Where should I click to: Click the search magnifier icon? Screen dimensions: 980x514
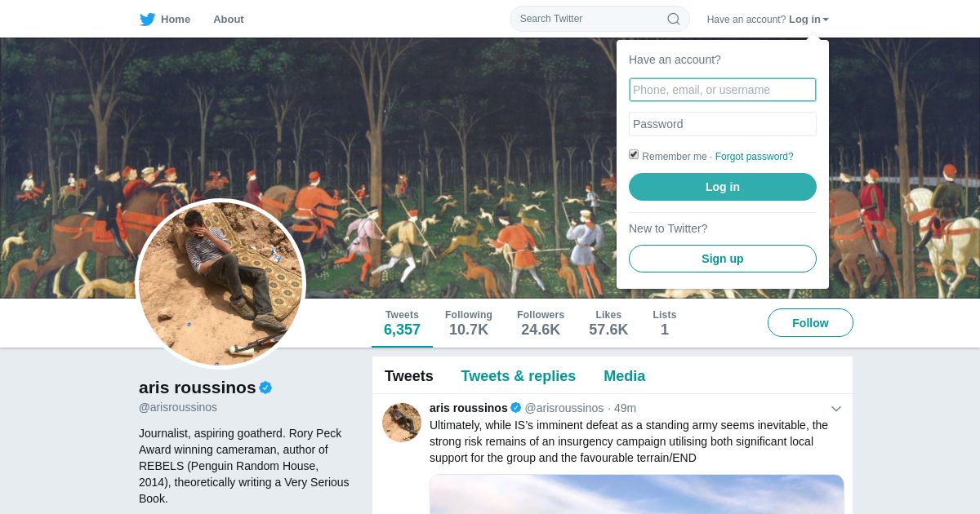[673, 19]
